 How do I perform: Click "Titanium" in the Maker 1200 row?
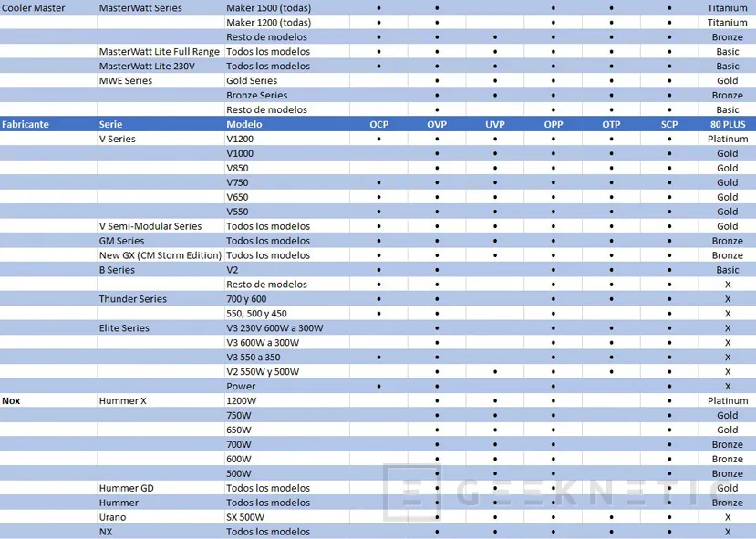click(x=728, y=22)
